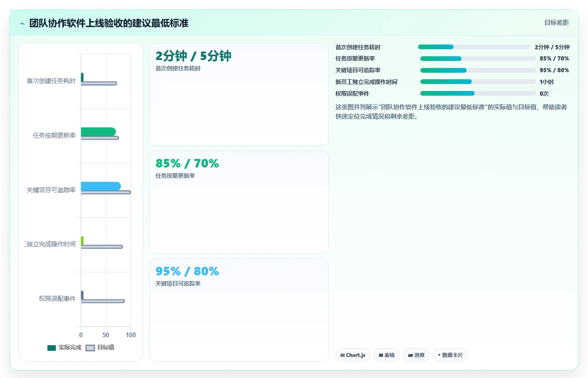Viewport: 588px width, 378px height.
Task: Click the chart axis label 关键项目可追踪率
Action: pos(51,190)
